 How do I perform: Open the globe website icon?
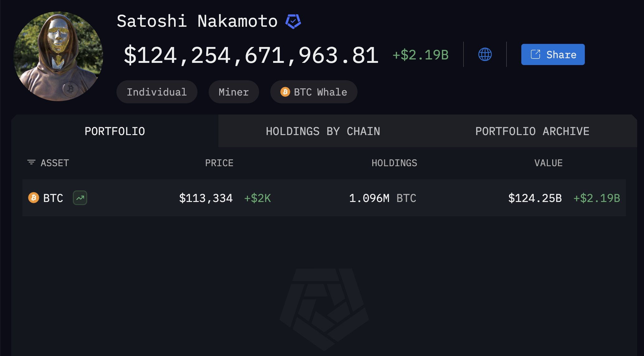tap(485, 54)
